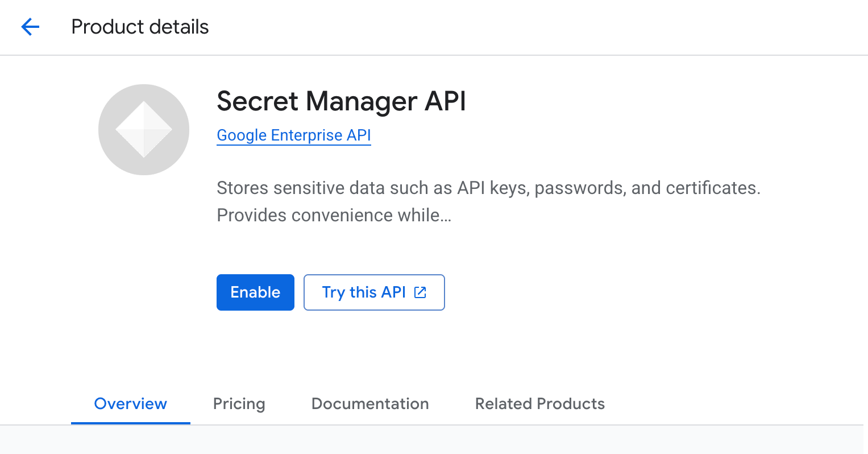Open Google Enterprise API category page
Viewport: 868px width, 454px height.
pyautogui.click(x=293, y=135)
